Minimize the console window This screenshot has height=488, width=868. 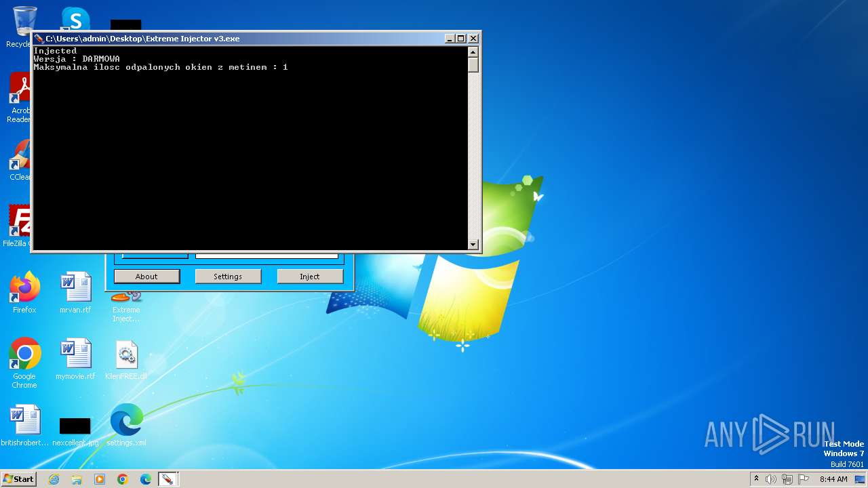coord(450,39)
